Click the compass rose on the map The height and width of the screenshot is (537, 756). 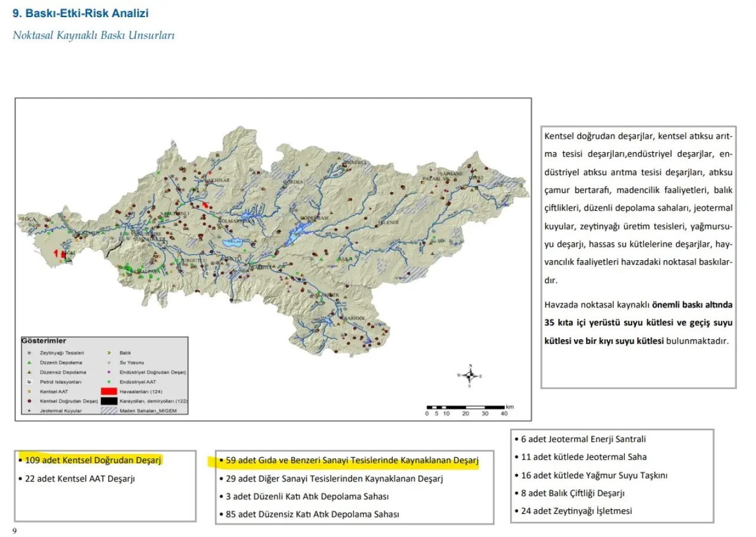(470, 375)
